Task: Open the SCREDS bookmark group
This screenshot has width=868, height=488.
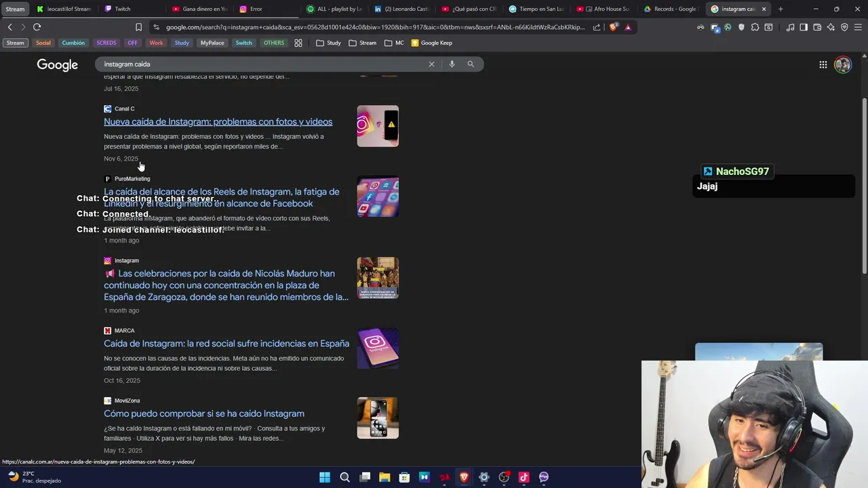Action: pyautogui.click(x=106, y=43)
